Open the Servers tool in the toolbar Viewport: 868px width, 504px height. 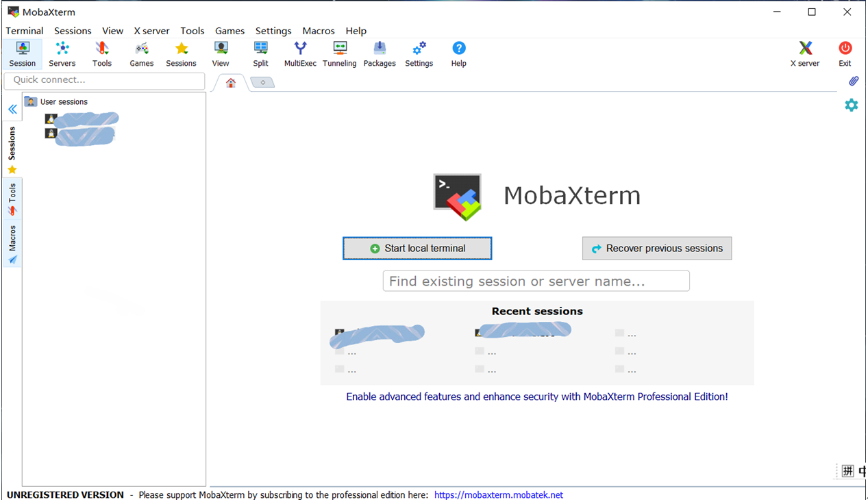(x=62, y=54)
